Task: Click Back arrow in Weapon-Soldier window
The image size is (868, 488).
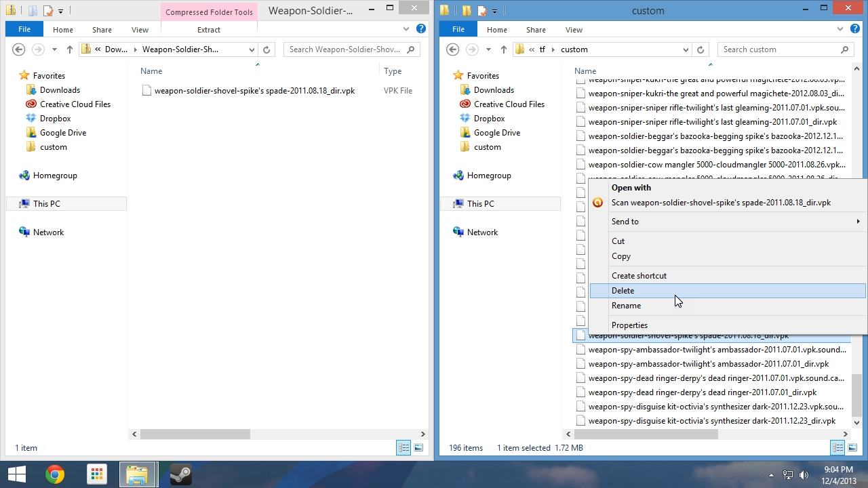Action: (x=19, y=49)
